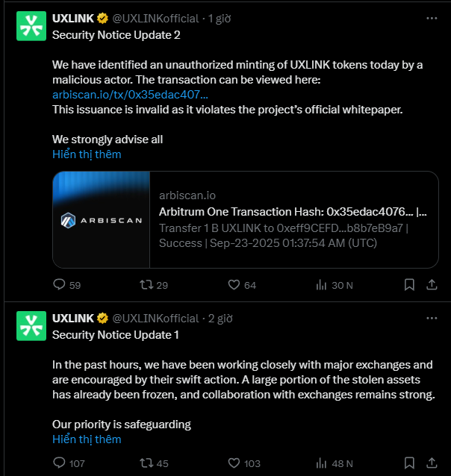Image resolution: width=451 pixels, height=476 pixels.
Task: Open the Arbiscan transaction preview card
Action: pos(246,219)
